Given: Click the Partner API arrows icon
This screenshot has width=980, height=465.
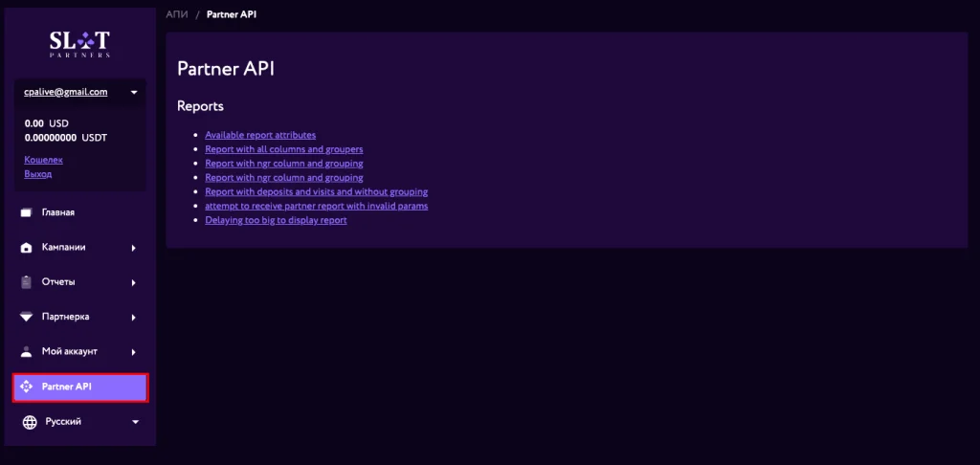Looking at the screenshot, I should 26,387.
